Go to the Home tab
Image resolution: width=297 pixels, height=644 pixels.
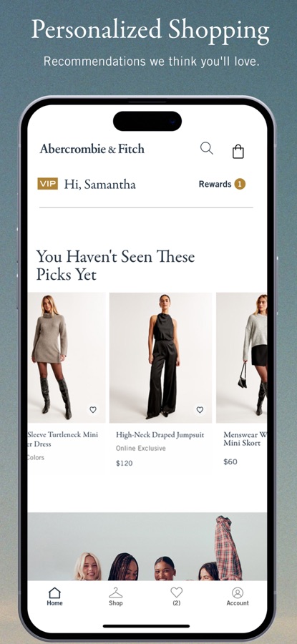point(54,597)
